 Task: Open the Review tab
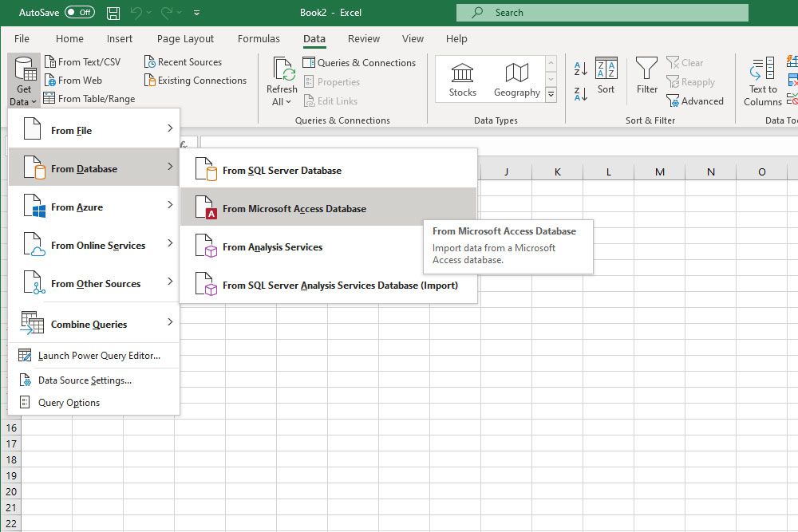[x=363, y=38]
